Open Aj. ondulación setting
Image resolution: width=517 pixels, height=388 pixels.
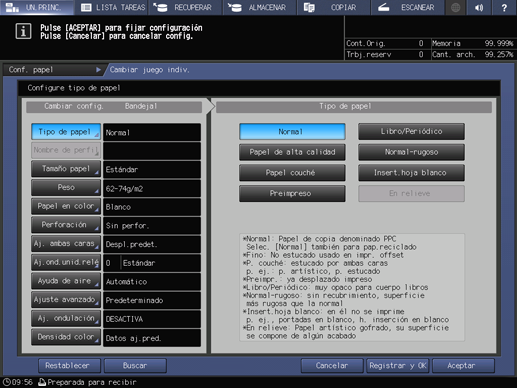[x=66, y=318]
